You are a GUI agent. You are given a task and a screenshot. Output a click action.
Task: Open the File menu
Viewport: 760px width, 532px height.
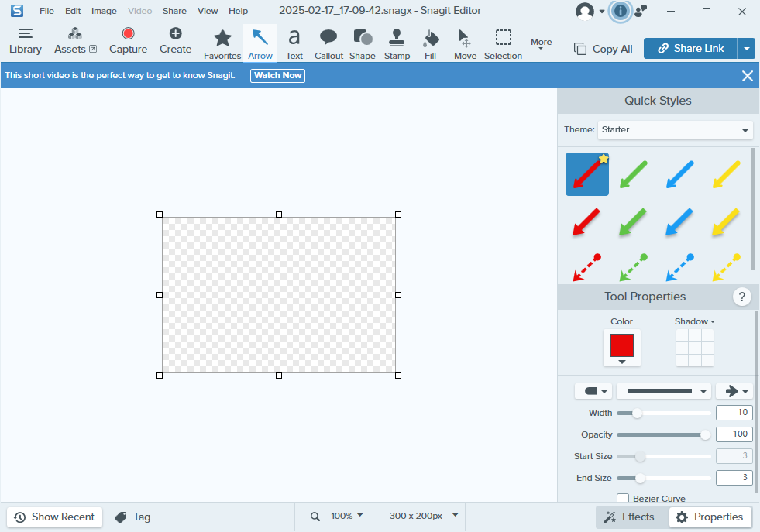point(46,11)
